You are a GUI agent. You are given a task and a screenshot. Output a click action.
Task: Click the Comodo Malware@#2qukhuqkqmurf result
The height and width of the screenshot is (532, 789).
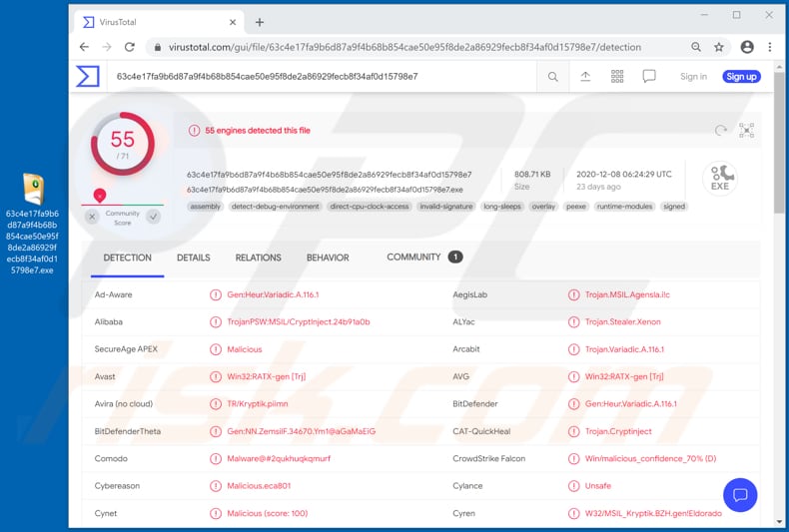point(279,458)
